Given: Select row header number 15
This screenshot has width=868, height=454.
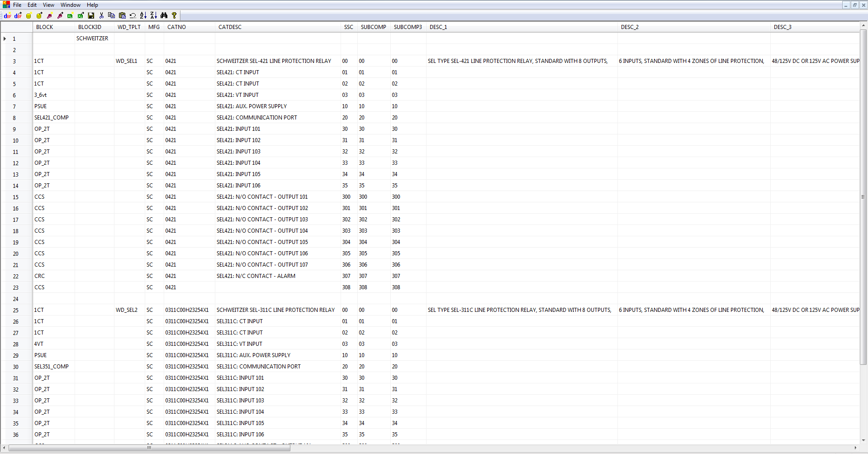Looking at the screenshot, I should [16, 197].
